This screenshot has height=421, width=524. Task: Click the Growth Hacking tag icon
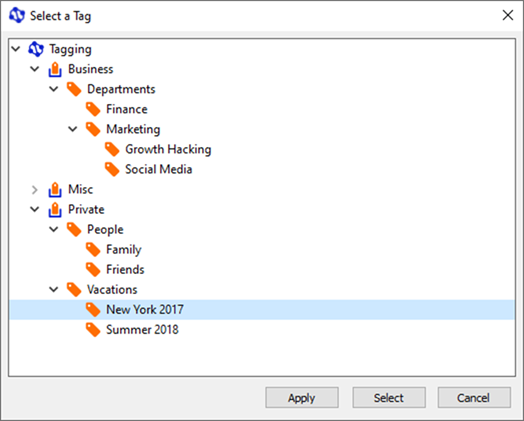(112, 149)
